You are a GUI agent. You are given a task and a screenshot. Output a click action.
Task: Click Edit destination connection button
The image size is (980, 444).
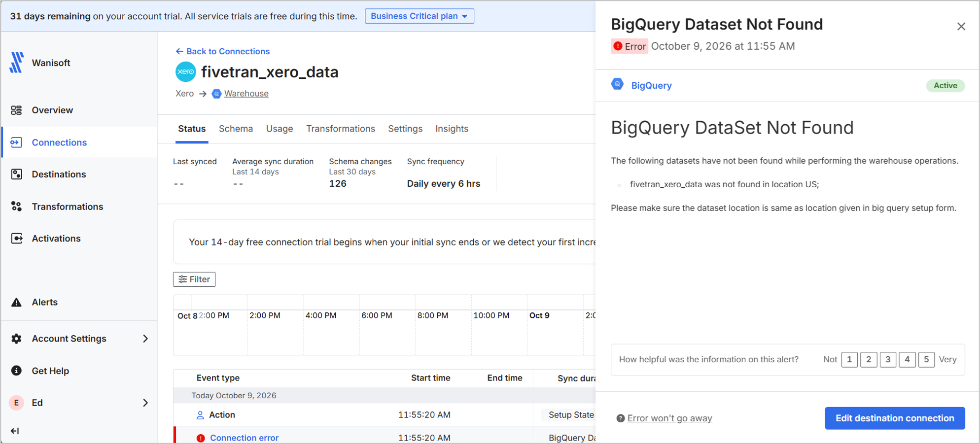pos(895,418)
